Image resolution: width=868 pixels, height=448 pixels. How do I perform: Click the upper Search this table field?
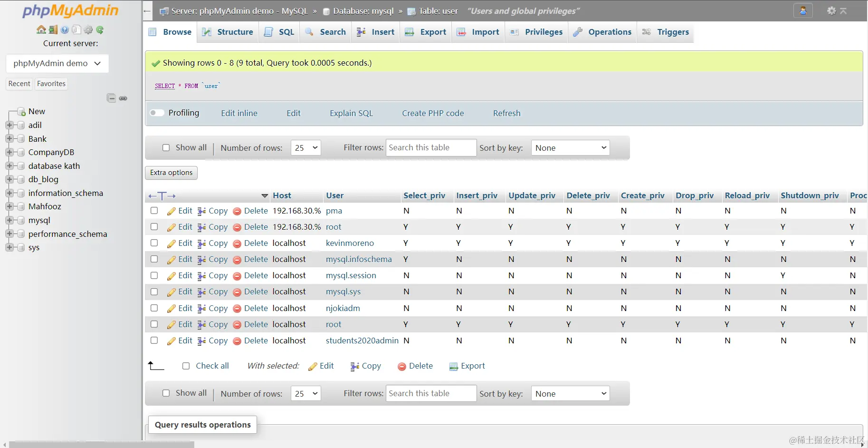click(431, 147)
